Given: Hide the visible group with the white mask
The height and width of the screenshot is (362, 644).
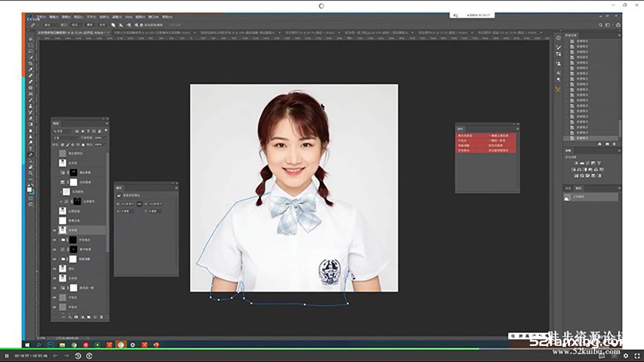Looking at the screenshot, I should pos(54,259).
